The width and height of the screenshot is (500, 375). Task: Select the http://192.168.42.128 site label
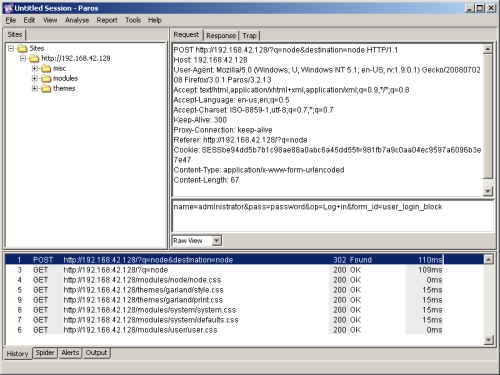pos(76,58)
